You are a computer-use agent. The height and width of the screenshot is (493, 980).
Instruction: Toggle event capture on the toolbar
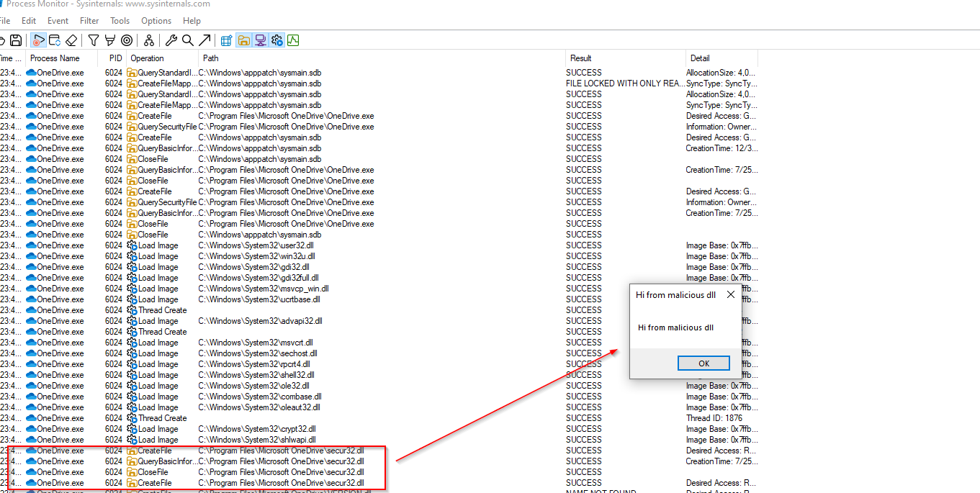tap(39, 40)
